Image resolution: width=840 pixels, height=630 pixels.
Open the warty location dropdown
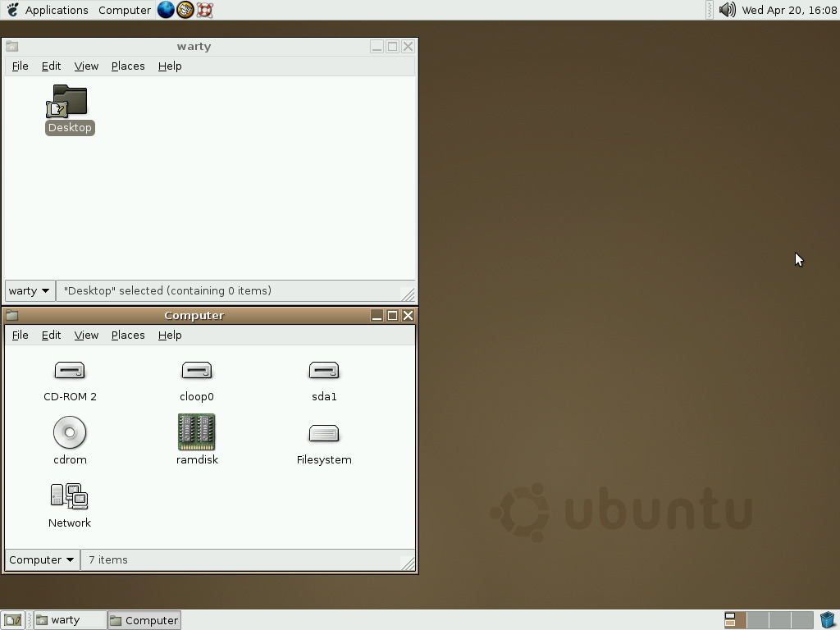[x=29, y=290]
